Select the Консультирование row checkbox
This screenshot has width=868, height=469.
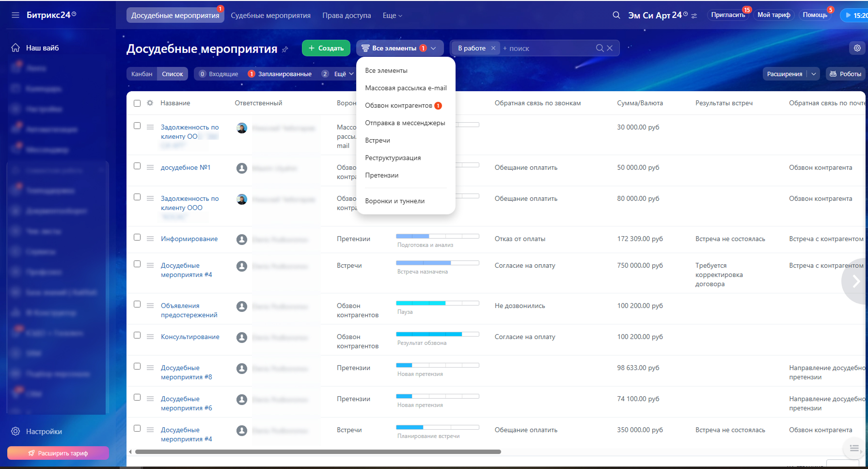(137, 335)
